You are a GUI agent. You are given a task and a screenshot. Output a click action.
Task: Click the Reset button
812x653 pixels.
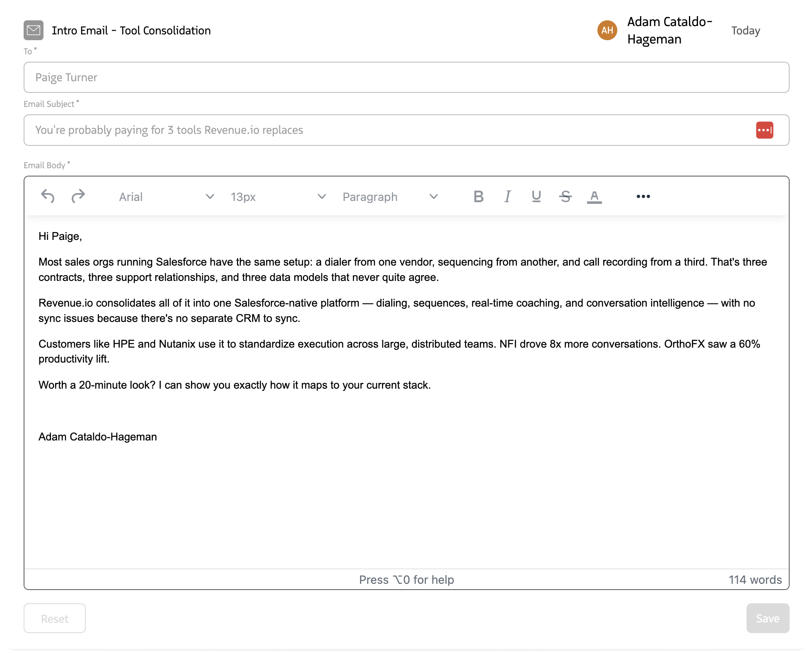(54, 618)
